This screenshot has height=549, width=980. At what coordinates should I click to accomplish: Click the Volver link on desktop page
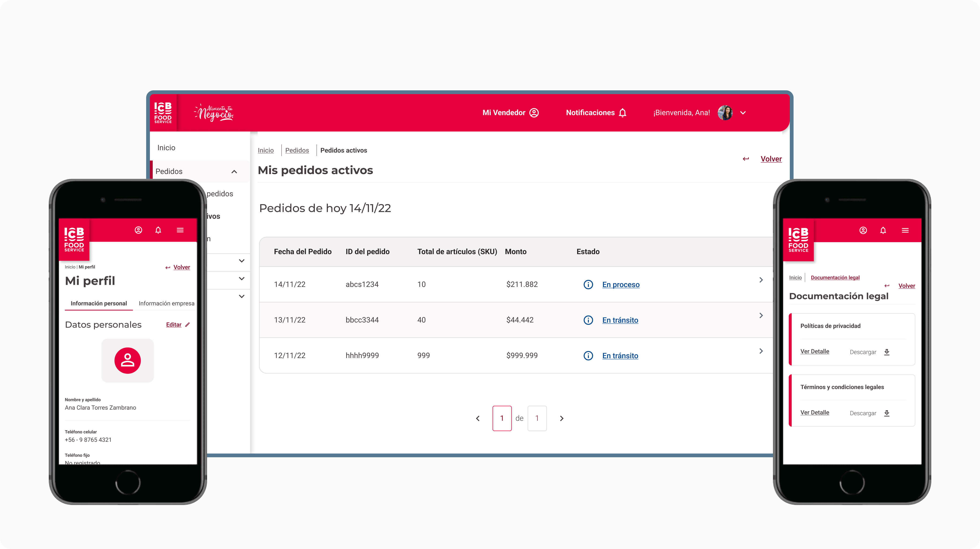tap(771, 159)
